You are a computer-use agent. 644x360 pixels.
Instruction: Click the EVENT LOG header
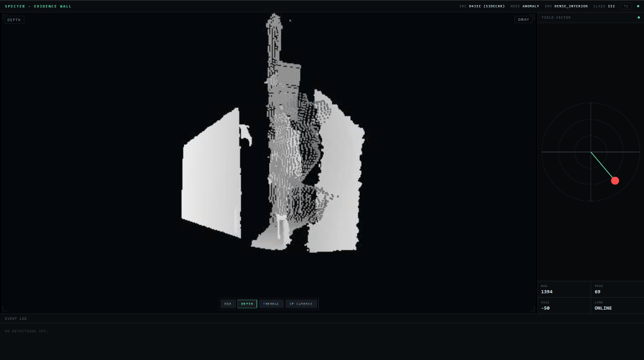[16, 318]
